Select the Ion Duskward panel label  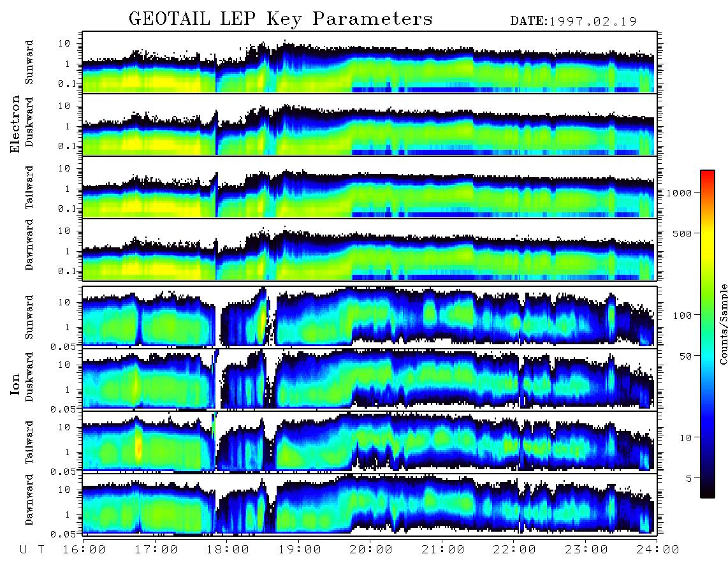tap(29, 377)
